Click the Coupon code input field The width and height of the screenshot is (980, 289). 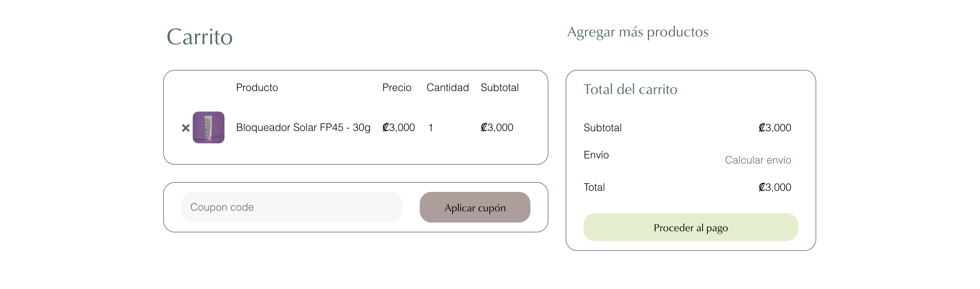coord(292,207)
